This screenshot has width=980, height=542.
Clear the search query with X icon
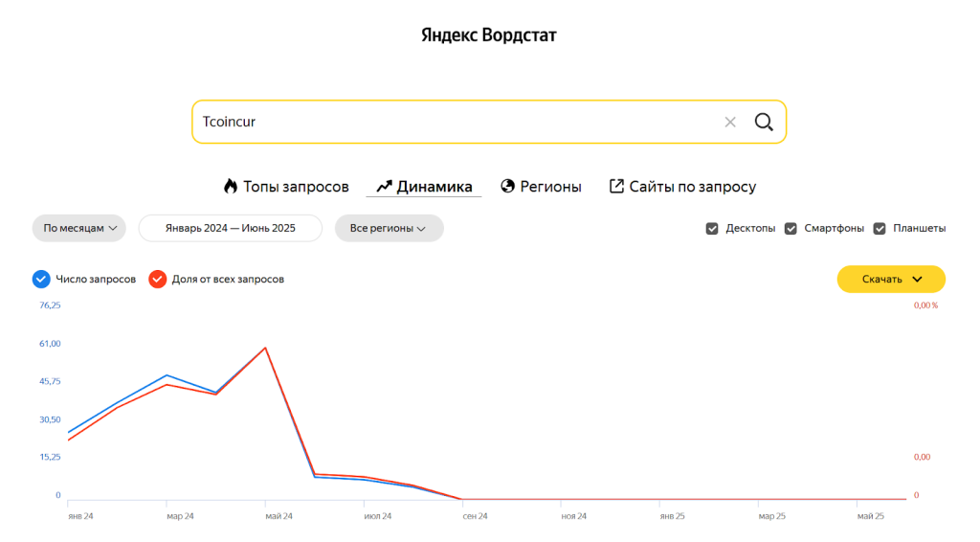730,122
